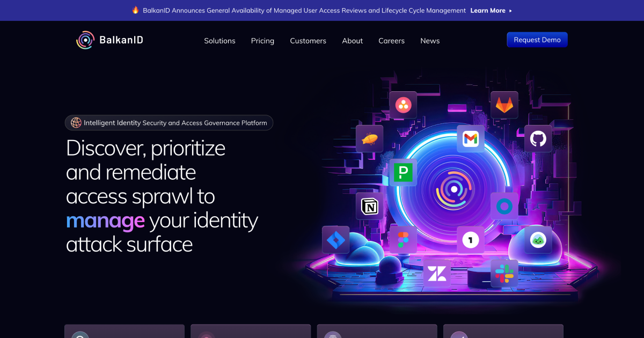The width and height of the screenshot is (644, 338).
Task: Click the gradient word "manage" in headline
Action: 105,221
